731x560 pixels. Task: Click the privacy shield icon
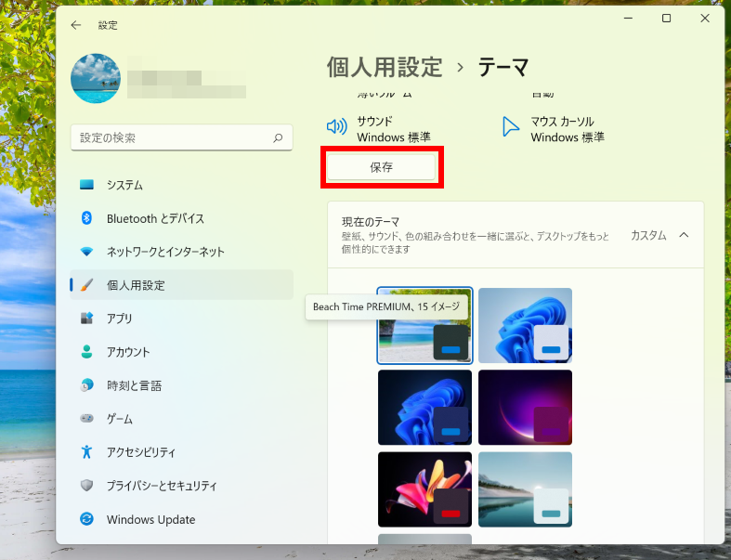point(86,486)
